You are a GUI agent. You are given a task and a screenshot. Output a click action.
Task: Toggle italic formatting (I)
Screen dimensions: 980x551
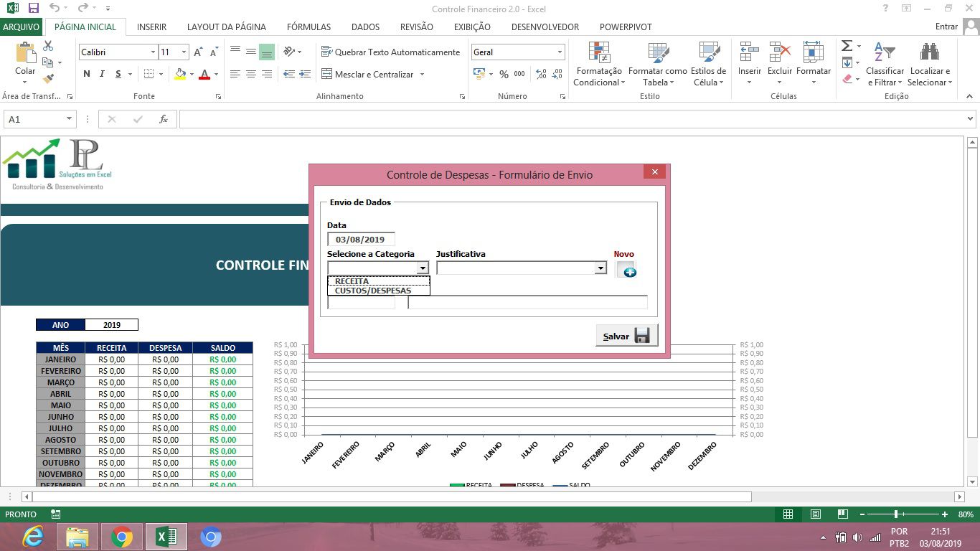coord(103,74)
